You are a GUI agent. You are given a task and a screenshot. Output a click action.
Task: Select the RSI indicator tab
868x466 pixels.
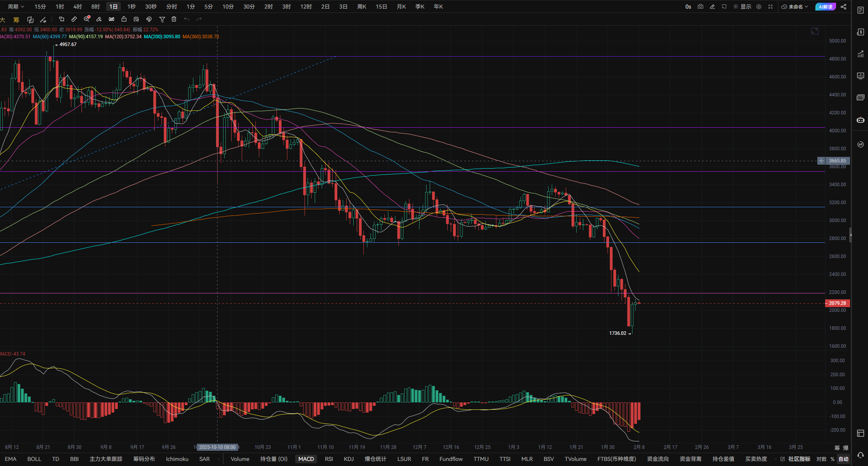coord(329,459)
